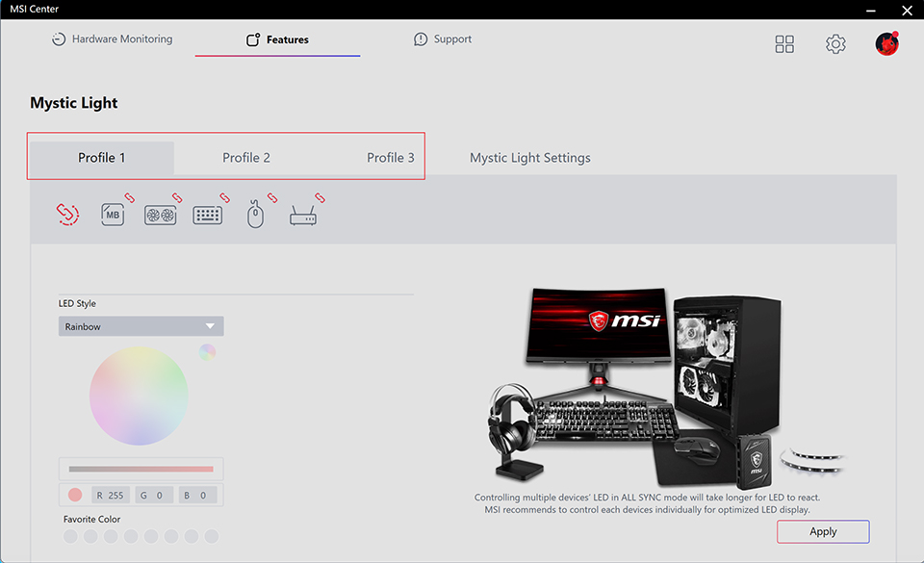Click the All Sync chain link icon
The height and width of the screenshot is (563, 924).
click(67, 215)
